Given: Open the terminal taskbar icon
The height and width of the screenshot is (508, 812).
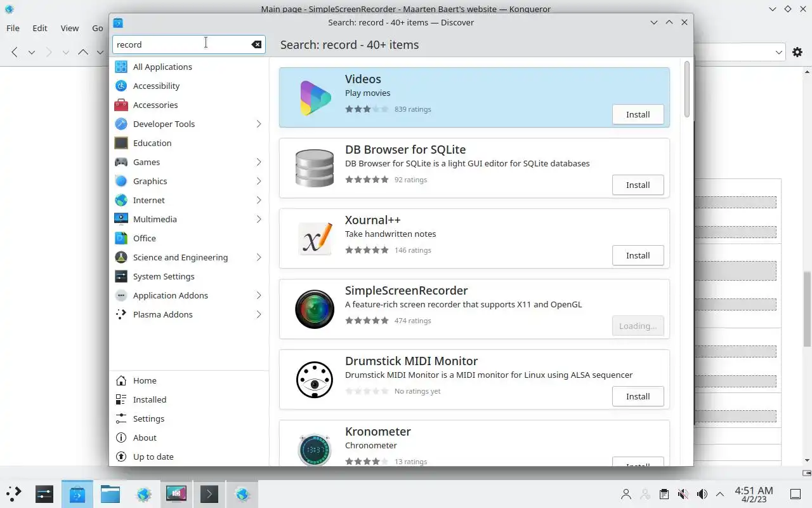Looking at the screenshot, I should pyautogui.click(x=209, y=493).
